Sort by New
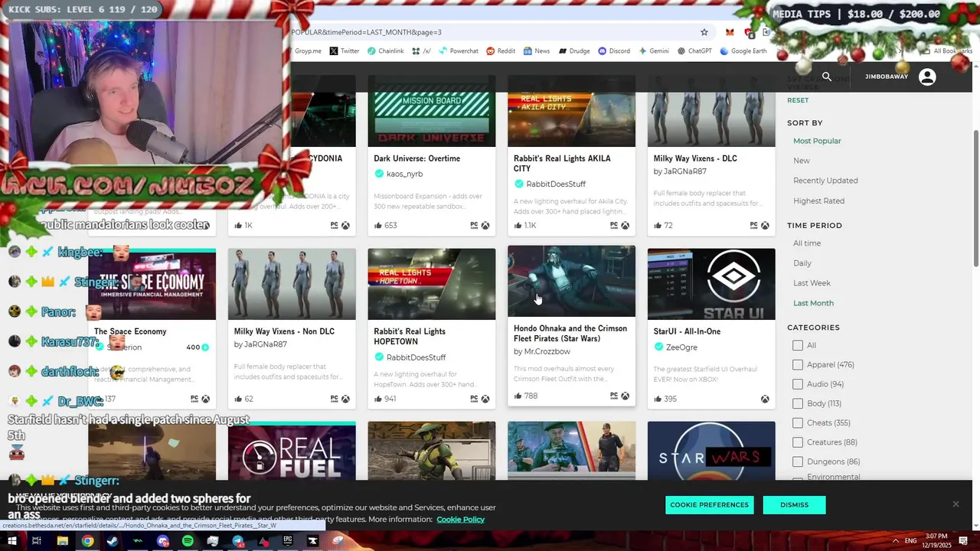This screenshot has height=551, width=980. coord(802,161)
